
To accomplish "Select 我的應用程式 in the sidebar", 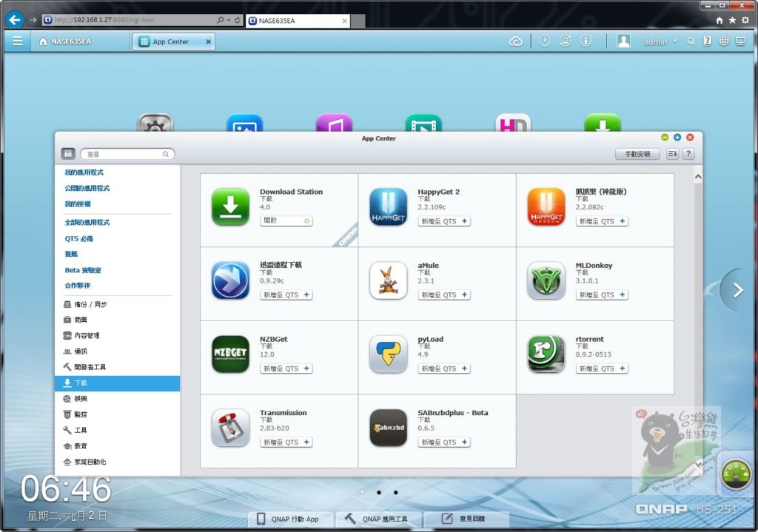I will (x=84, y=172).
